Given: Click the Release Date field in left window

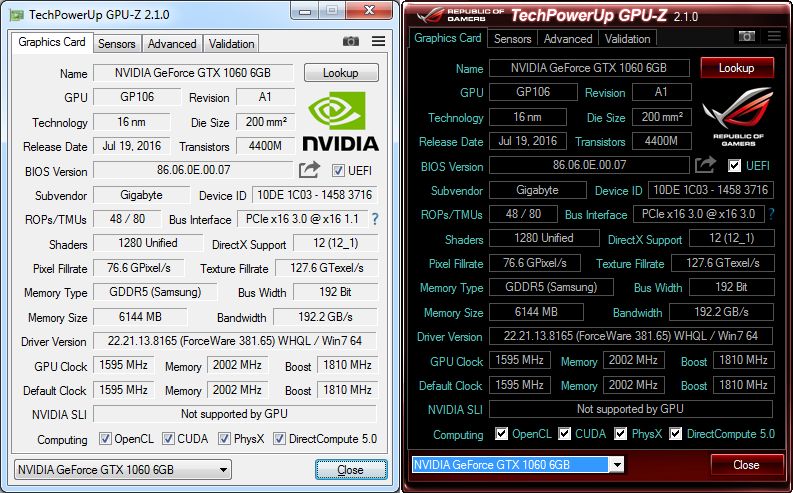Looking at the screenshot, I should [131, 146].
